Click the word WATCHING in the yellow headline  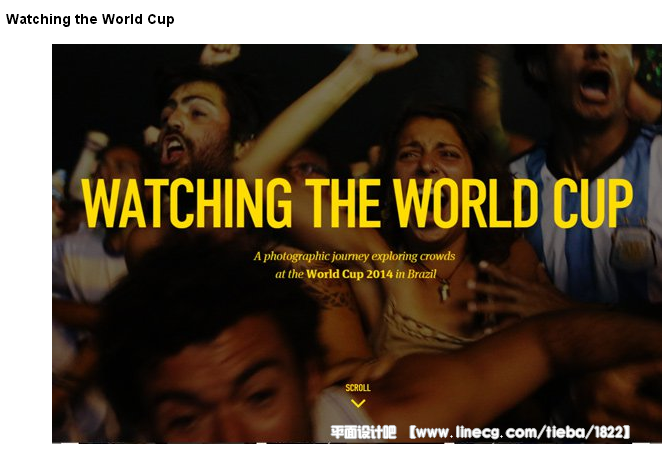pos(187,203)
